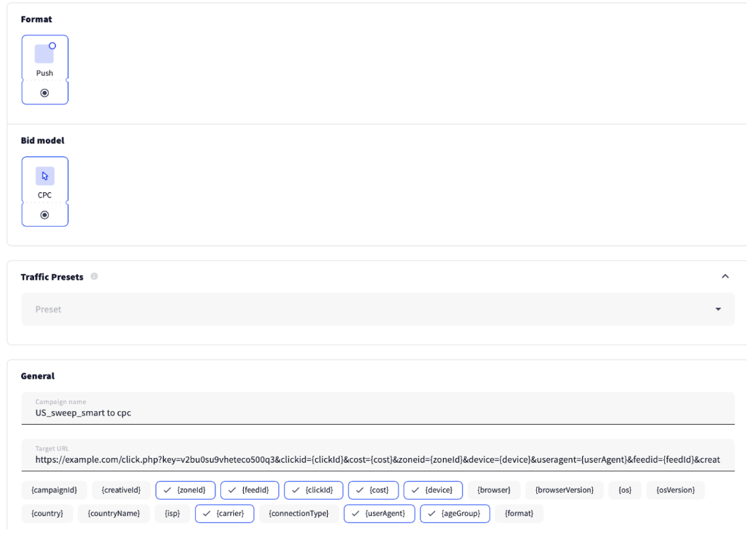Click the Push format icon
756x542 pixels.
click(45, 54)
